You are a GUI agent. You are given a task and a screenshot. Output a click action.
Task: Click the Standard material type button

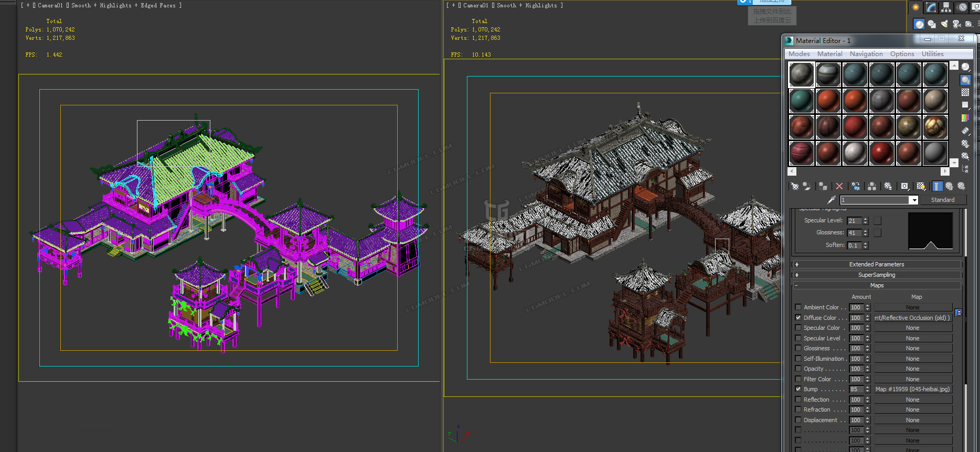[x=943, y=200]
